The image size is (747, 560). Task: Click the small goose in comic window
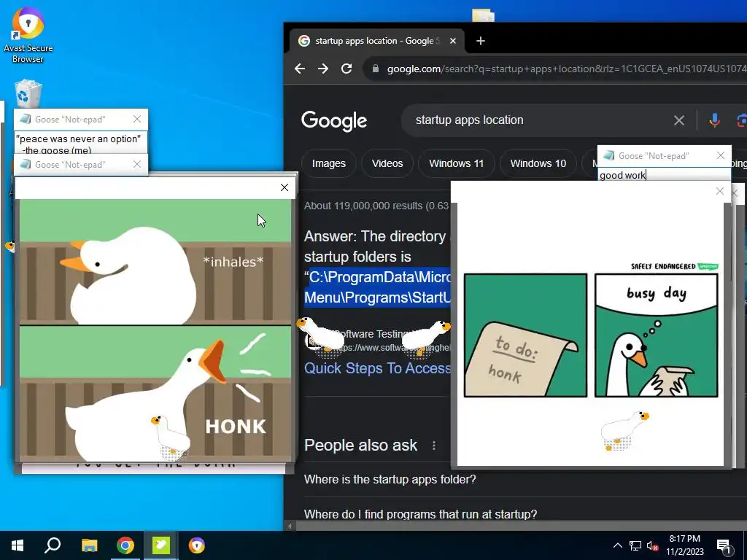[x=624, y=430]
